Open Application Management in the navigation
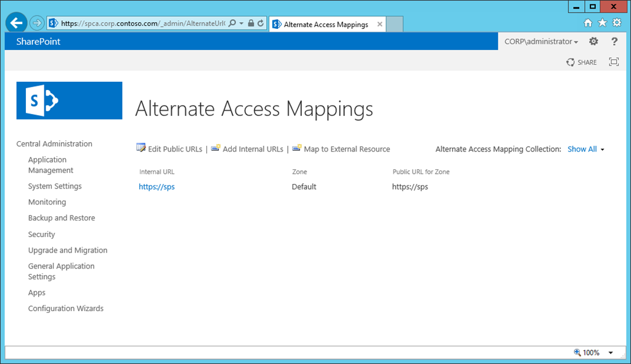The height and width of the screenshot is (364, 631). coord(51,165)
